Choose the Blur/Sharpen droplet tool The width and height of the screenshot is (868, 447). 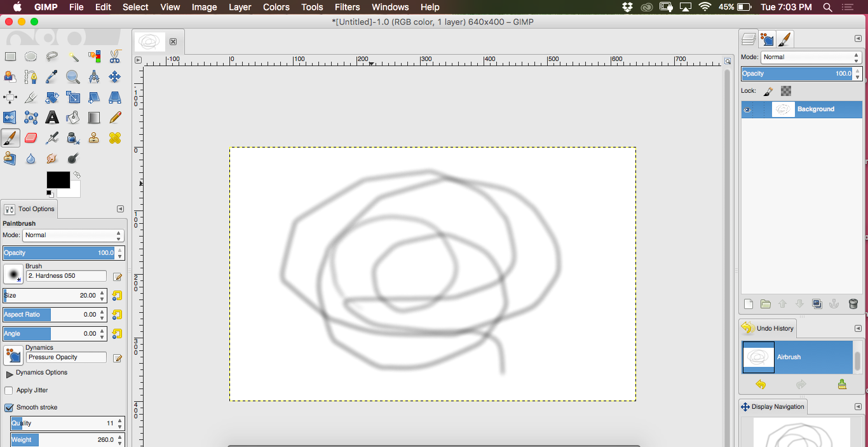click(31, 158)
